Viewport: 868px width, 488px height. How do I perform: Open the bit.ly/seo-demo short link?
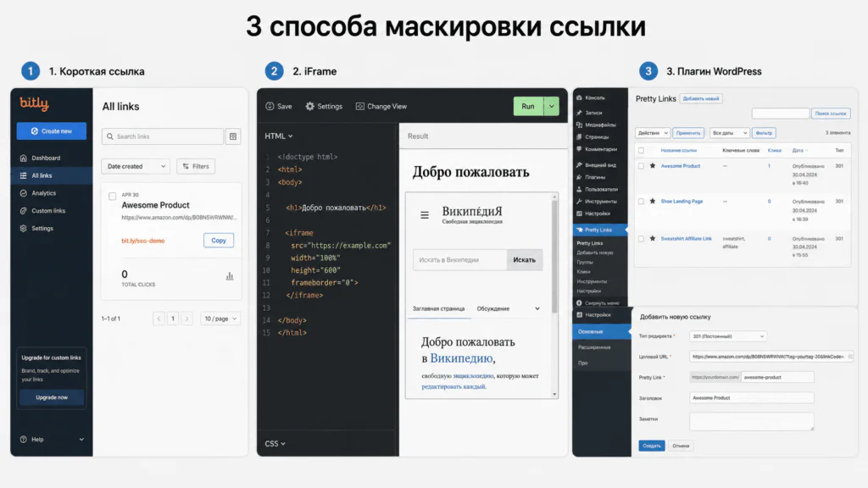(x=142, y=241)
